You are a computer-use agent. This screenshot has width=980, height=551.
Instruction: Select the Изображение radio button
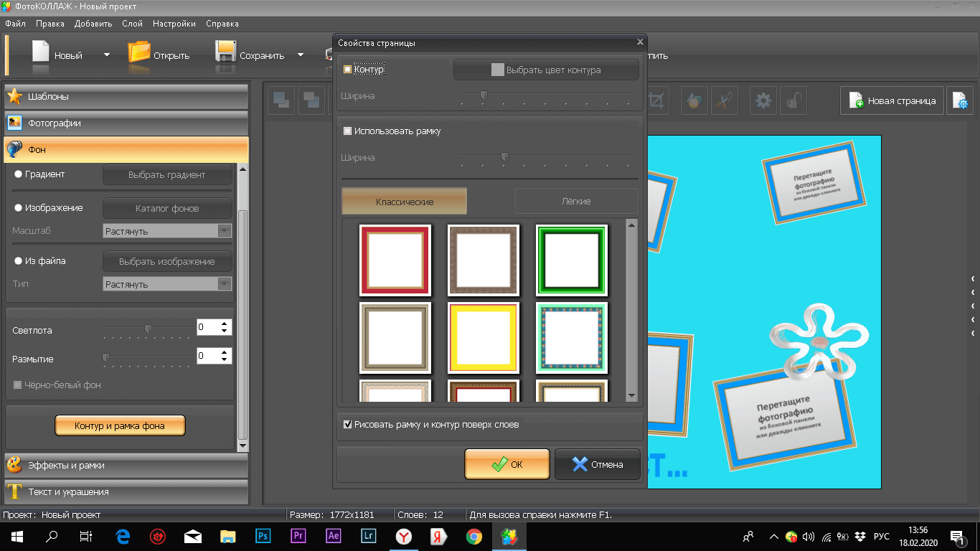(18, 207)
